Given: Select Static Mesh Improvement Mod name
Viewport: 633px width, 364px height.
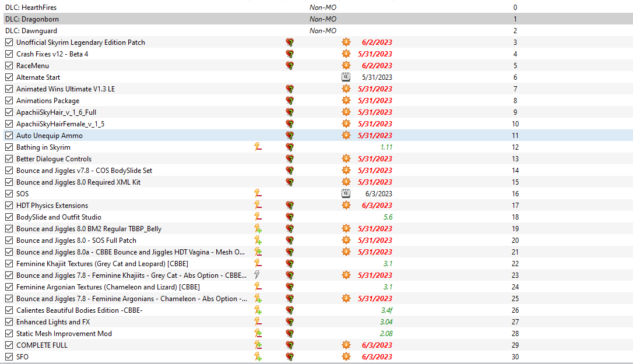Looking at the screenshot, I should click(x=64, y=334).
